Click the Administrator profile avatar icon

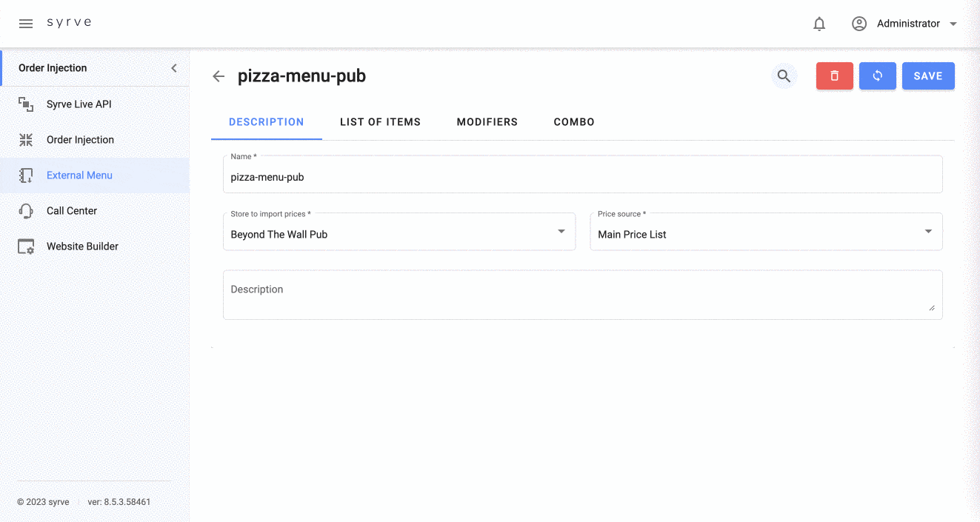pyautogui.click(x=859, y=24)
